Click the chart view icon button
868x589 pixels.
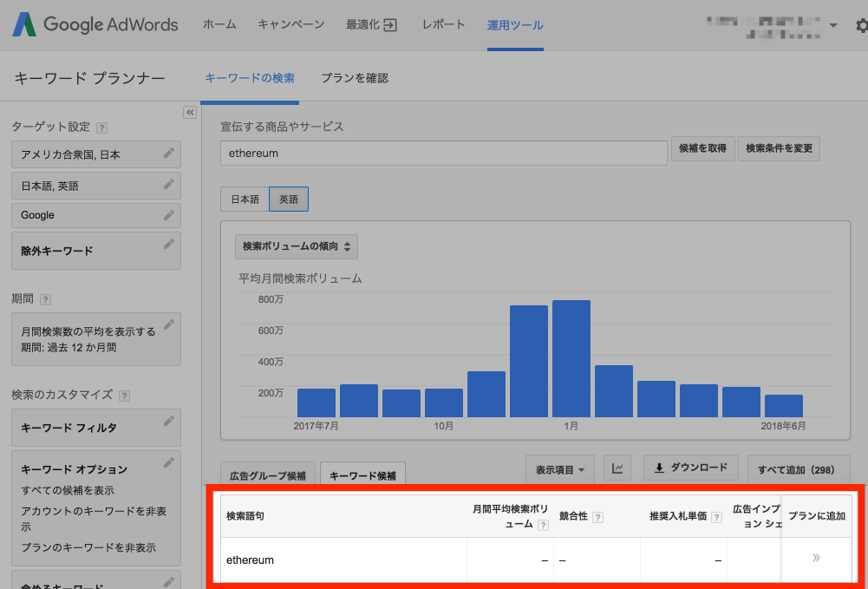[617, 468]
